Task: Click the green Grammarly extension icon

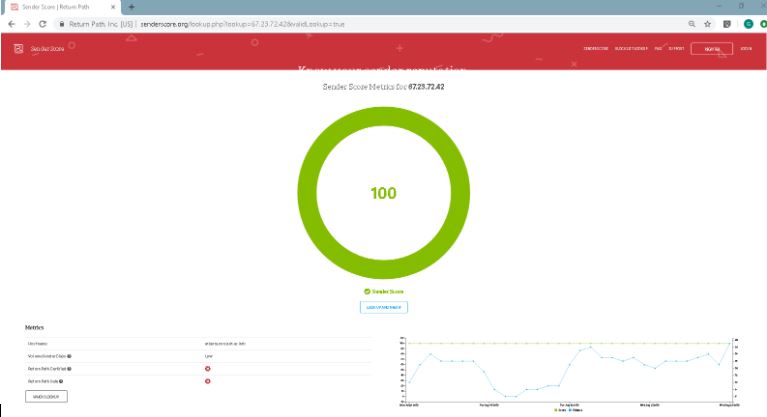Action: coord(748,24)
